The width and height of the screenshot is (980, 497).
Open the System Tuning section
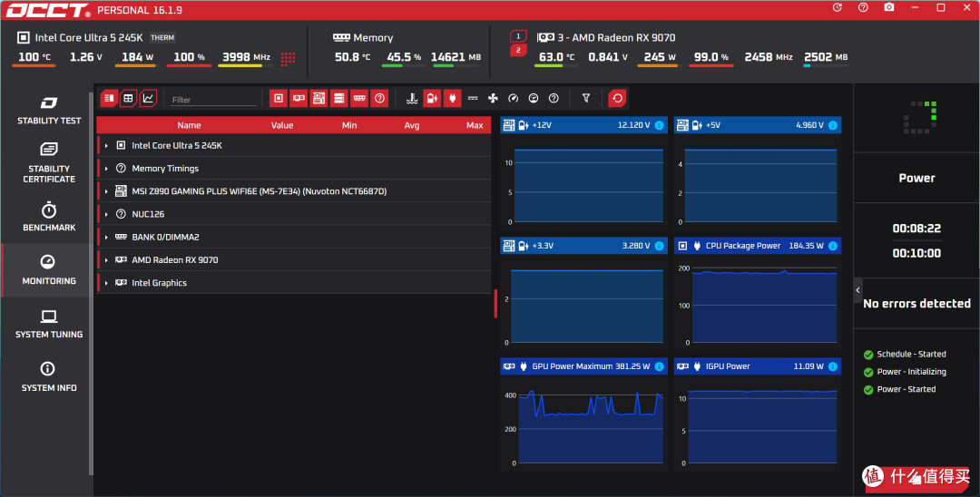coord(49,324)
